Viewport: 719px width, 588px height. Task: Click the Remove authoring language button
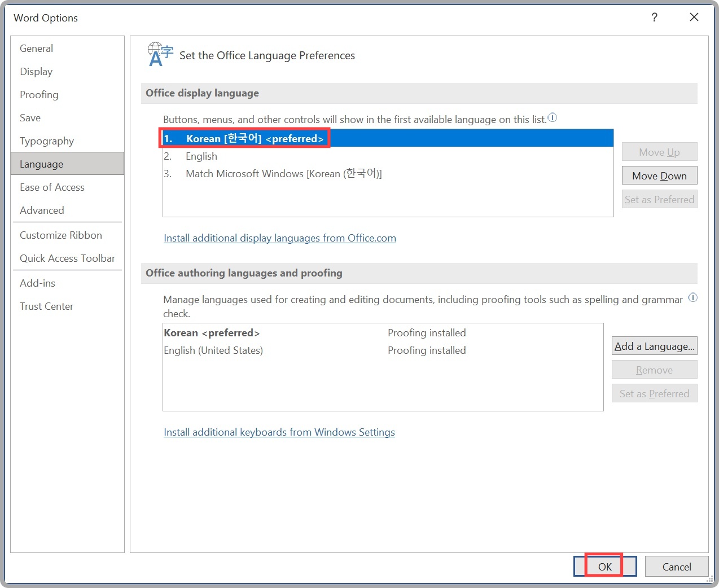click(x=654, y=370)
